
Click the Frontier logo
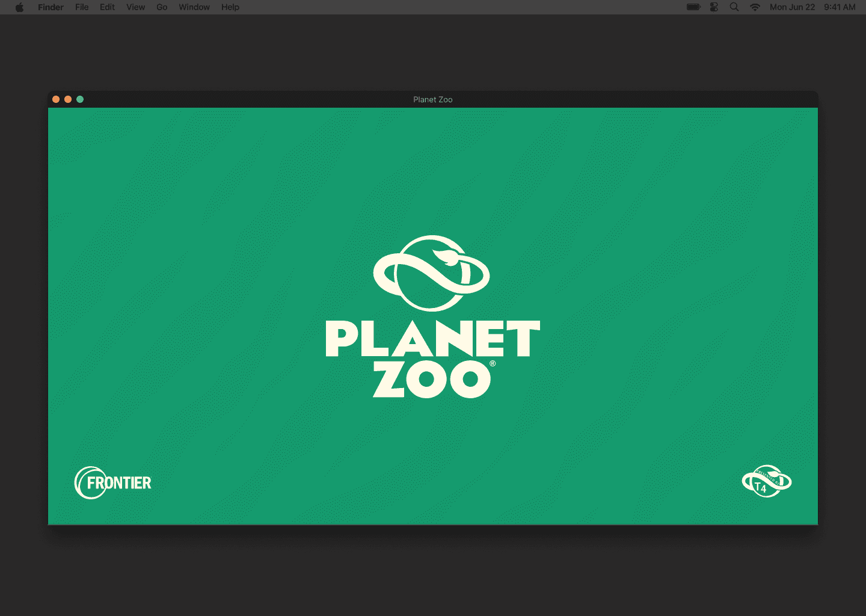113,482
